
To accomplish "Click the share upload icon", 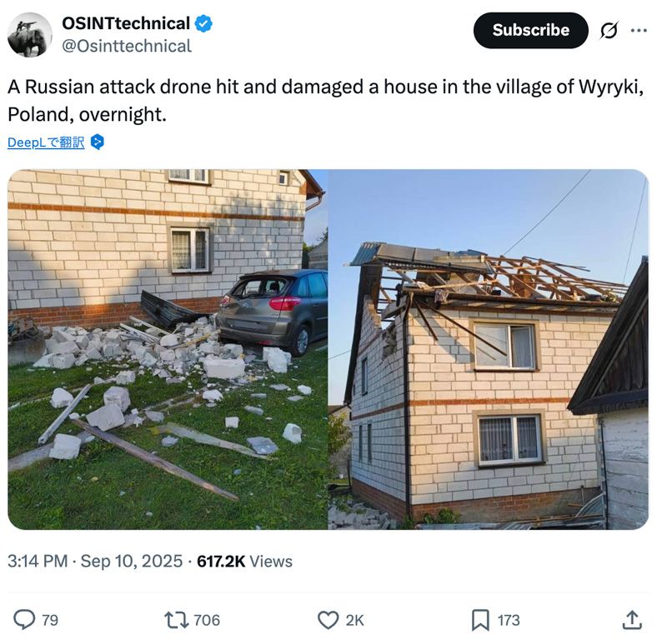I will coord(632,620).
